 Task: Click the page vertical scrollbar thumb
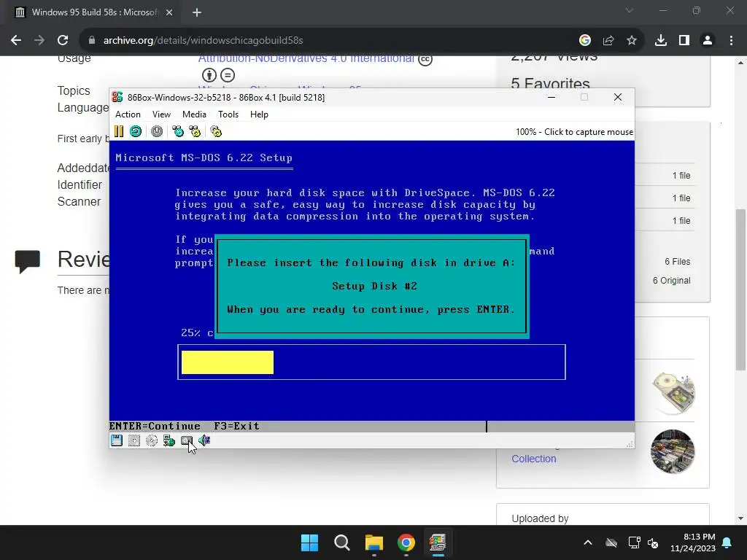coord(740,289)
